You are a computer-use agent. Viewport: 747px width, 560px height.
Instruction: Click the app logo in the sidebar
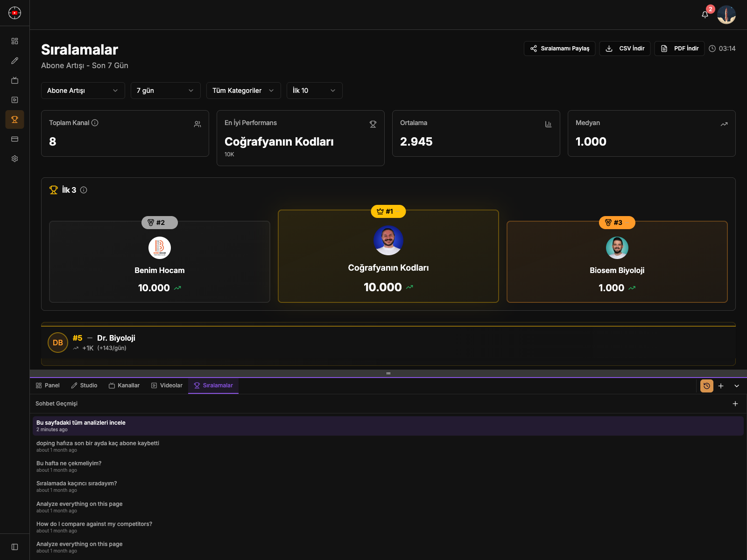pyautogui.click(x=14, y=13)
